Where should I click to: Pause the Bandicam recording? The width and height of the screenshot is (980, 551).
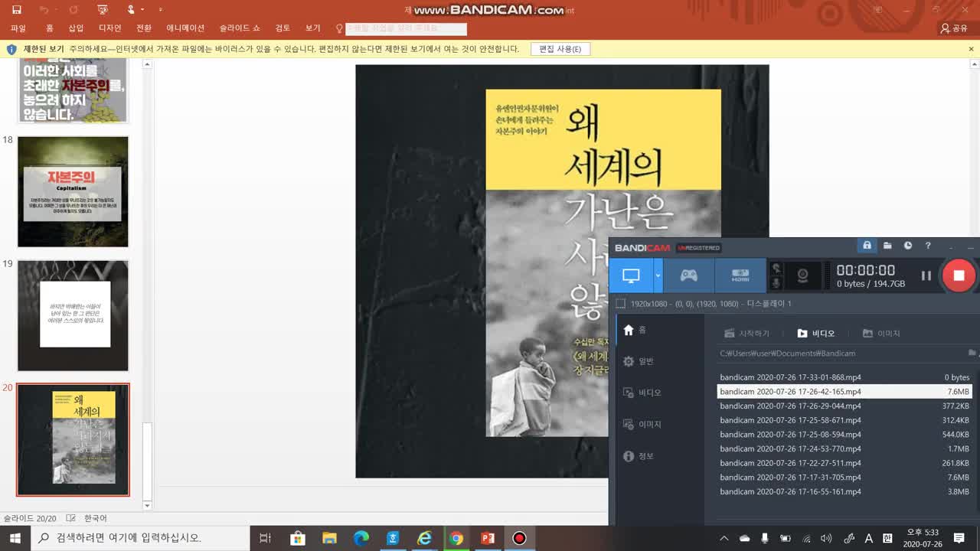[926, 276]
